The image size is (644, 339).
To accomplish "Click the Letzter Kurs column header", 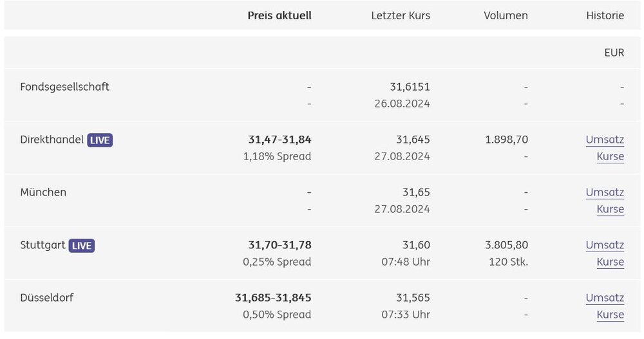I will click(401, 15).
